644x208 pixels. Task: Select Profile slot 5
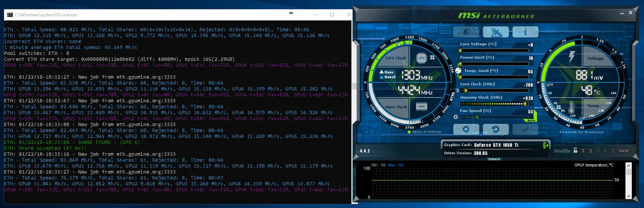pyautogui.click(x=613, y=151)
